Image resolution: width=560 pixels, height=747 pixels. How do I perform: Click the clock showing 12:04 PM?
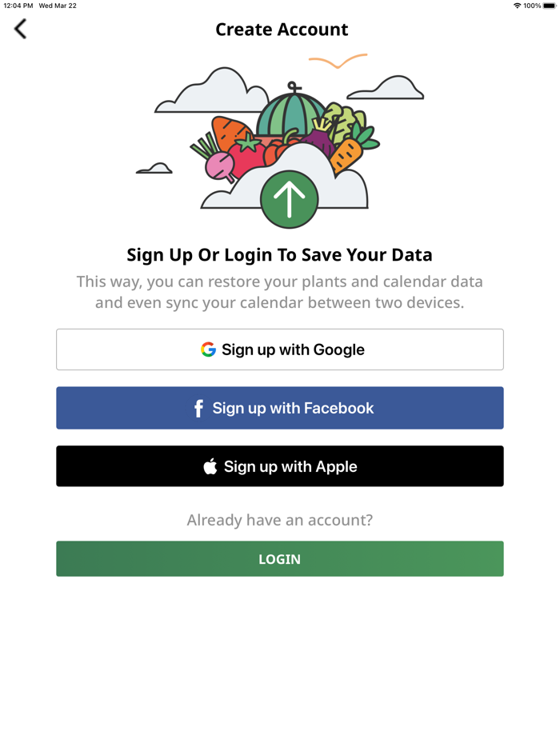click(x=18, y=6)
